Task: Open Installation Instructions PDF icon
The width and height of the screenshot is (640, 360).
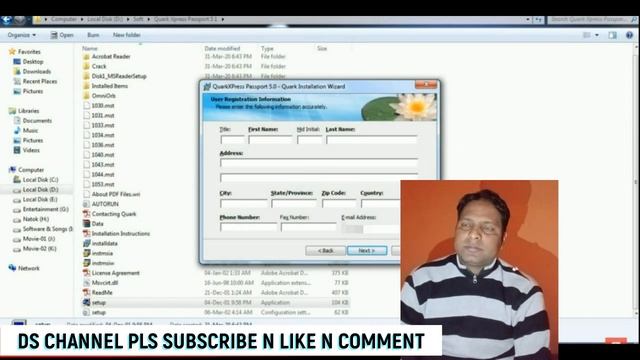Action: [87, 233]
